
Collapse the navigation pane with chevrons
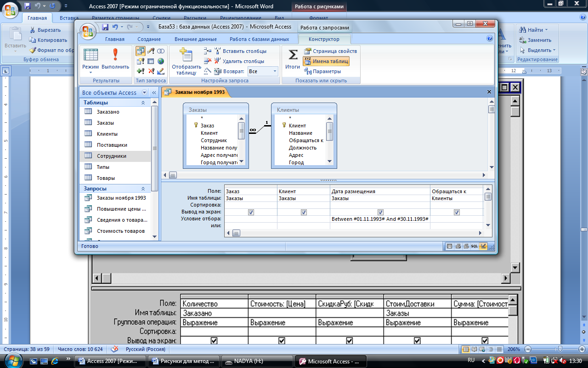(154, 92)
